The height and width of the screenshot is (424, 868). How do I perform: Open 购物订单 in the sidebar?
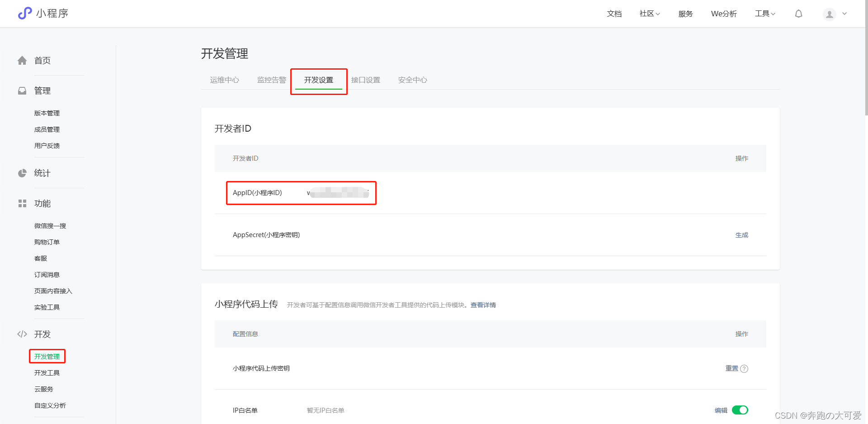(x=47, y=242)
